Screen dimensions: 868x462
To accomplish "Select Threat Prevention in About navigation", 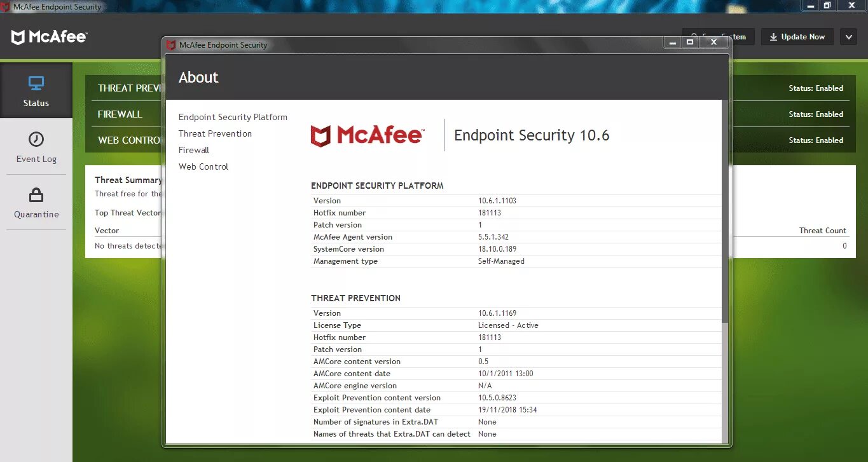I will point(215,133).
